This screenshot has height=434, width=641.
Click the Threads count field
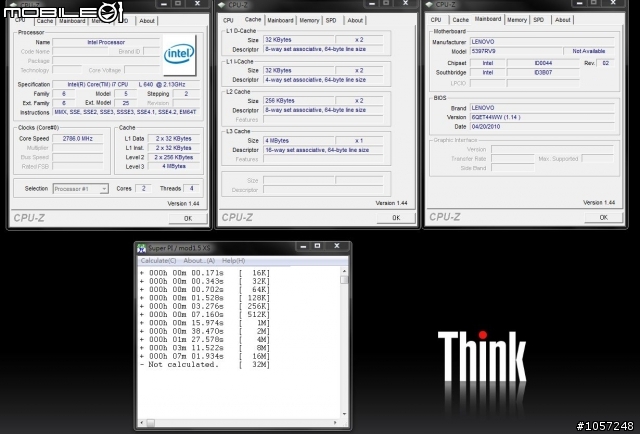pos(191,188)
